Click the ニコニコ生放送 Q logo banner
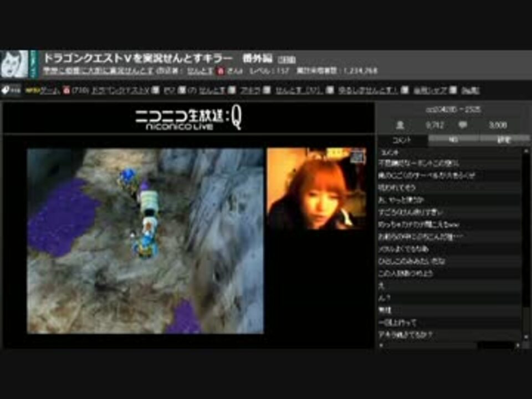The image size is (532, 399). [188, 120]
